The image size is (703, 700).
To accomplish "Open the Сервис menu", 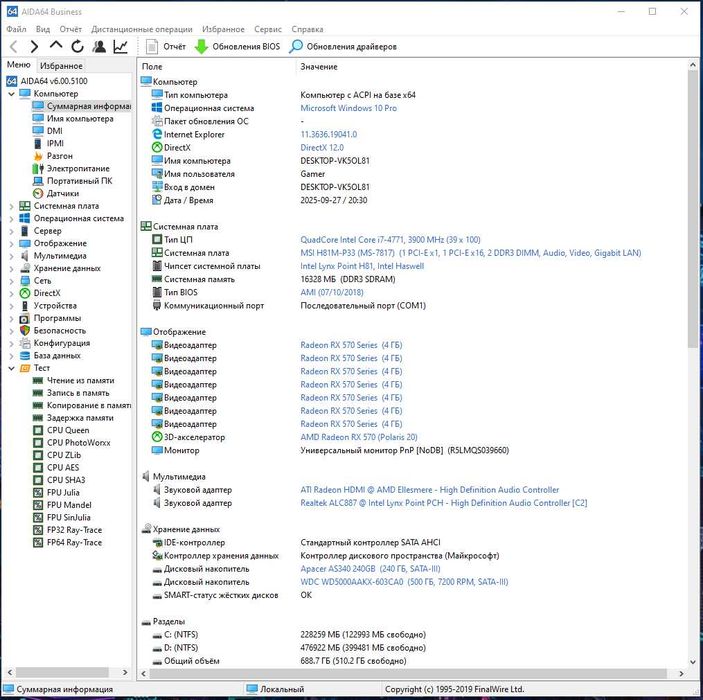I will click(268, 29).
